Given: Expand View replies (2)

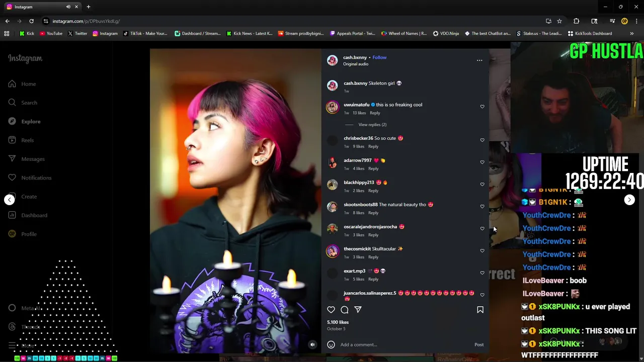Looking at the screenshot, I should [x=372, y=125].
